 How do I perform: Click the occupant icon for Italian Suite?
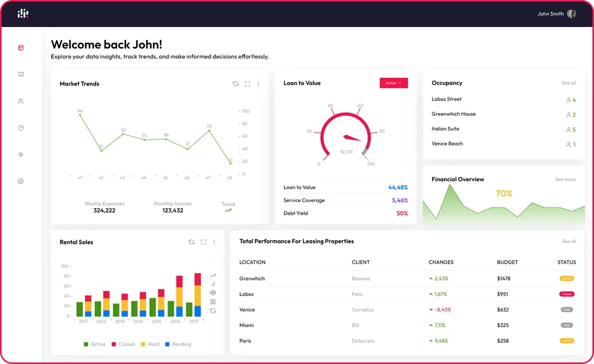point(569,130)
